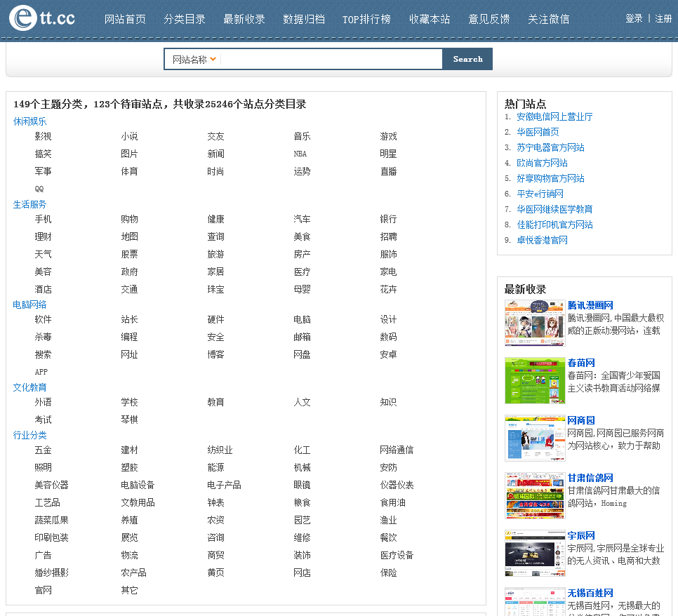This screenshot has width=678, height=616.
Task: Open the 生活服务 category heading
Action: (30, 204)
